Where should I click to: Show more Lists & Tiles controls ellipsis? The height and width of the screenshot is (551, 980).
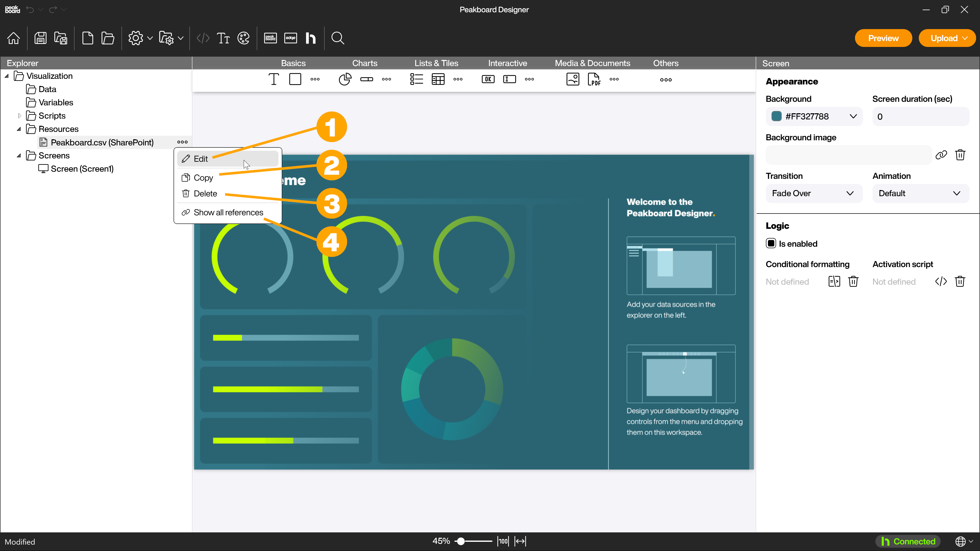coord(458,79)
